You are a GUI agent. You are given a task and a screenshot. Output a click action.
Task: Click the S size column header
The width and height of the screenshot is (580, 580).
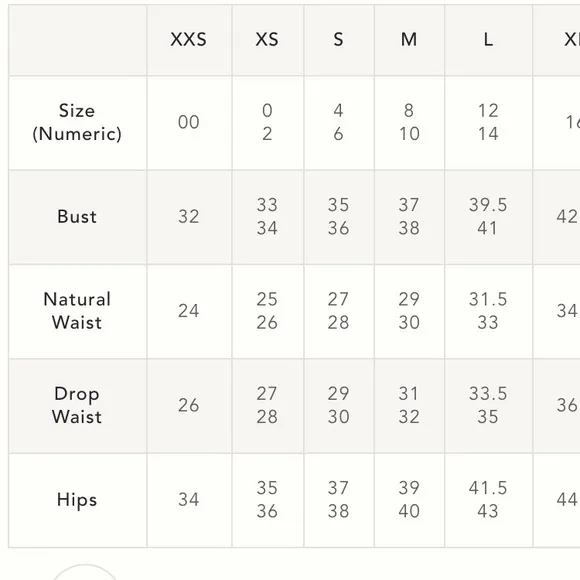click(x=338, y=39)
